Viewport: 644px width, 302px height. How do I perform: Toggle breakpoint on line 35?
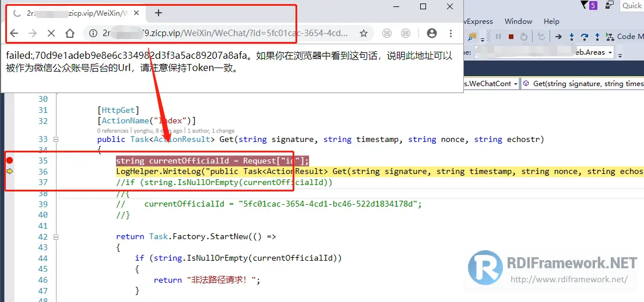coord(9,160)
